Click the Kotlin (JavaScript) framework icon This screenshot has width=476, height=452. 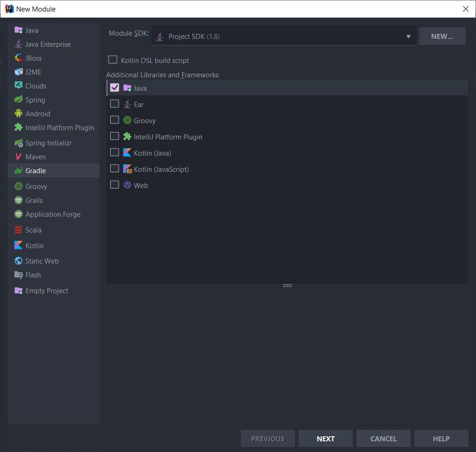[x=127, y=169]
